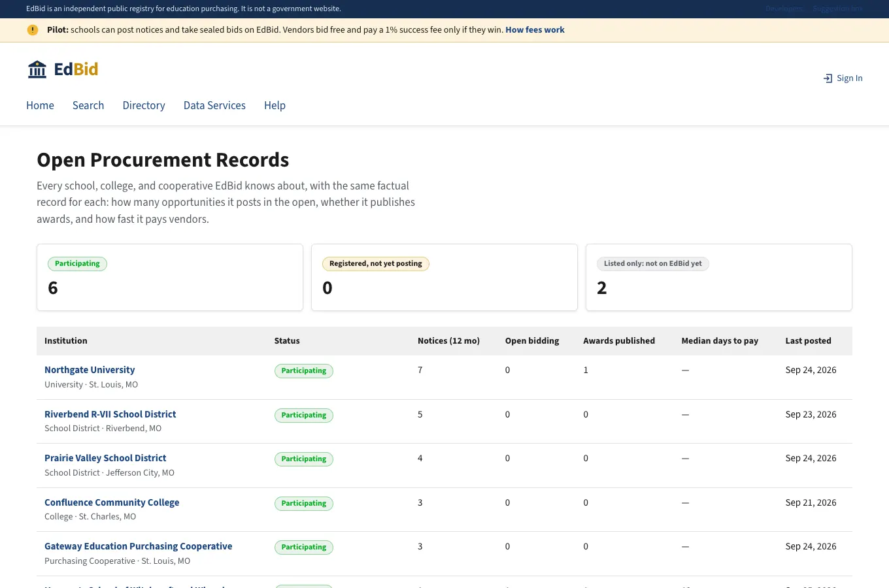Open Riverbend R-VII School District record
889x588 pixels.
110,414
